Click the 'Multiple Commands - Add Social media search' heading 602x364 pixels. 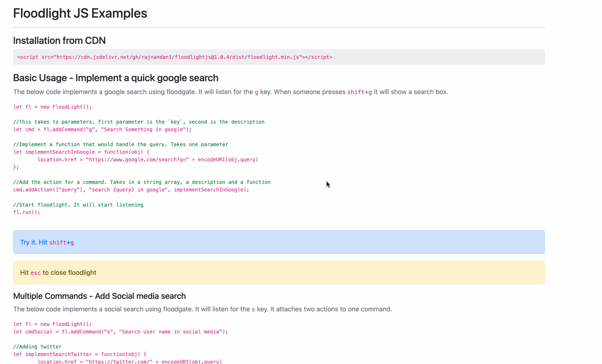click(99, 296)
